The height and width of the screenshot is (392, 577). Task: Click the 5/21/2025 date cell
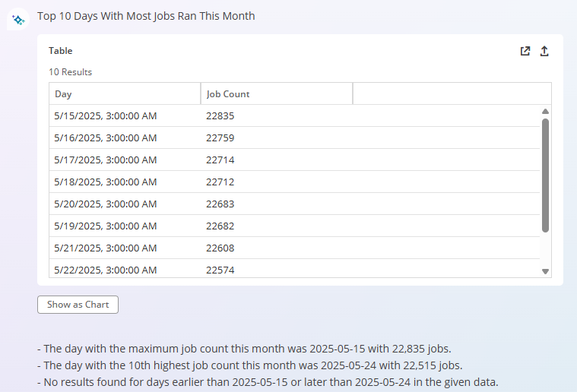[125, 248]
